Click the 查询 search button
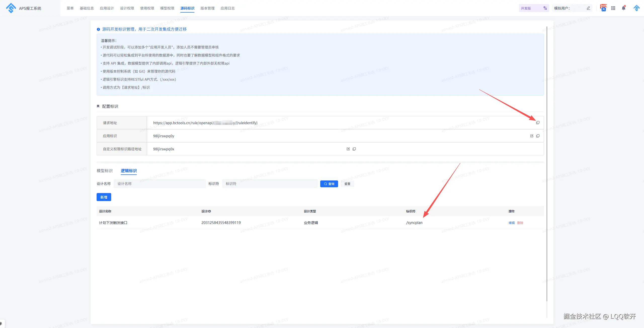 click(329, 184)
